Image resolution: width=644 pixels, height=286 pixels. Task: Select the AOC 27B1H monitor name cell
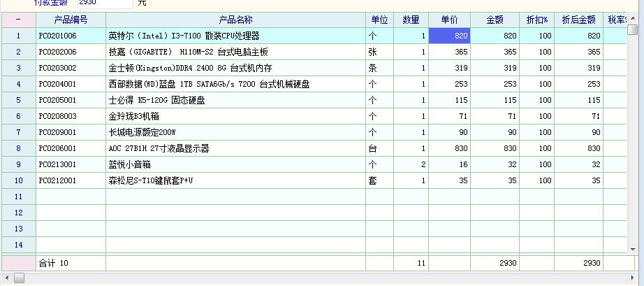click(235, 148)
